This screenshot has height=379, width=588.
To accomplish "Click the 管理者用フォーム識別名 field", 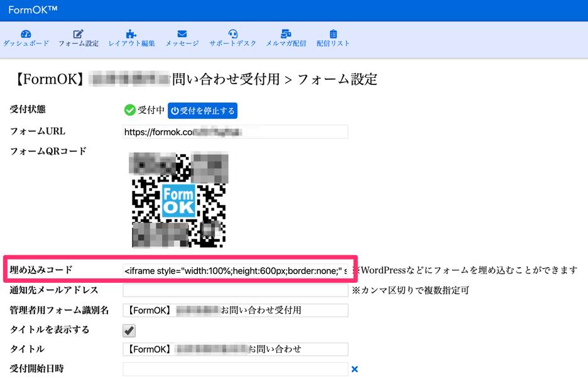I will [x=235, y=310].
